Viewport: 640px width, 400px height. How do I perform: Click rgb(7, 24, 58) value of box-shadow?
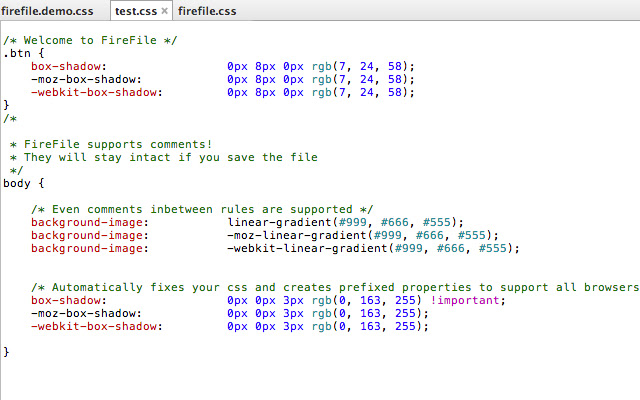click(360, 67)
